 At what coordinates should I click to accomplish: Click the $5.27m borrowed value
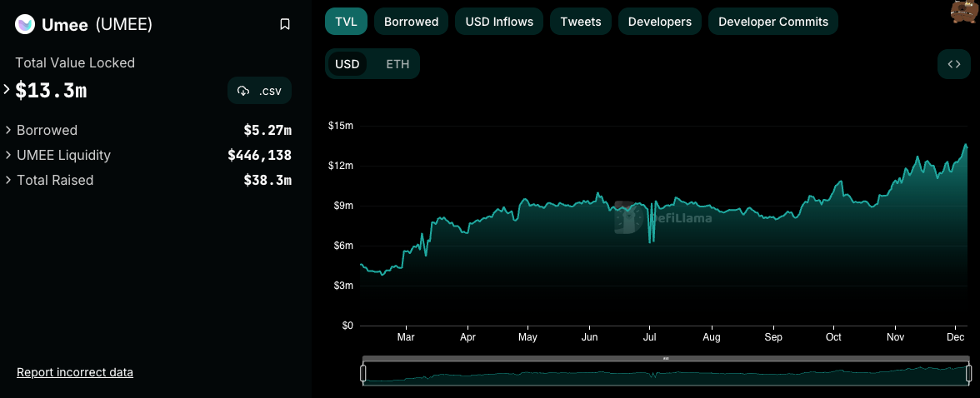(267, 130)
